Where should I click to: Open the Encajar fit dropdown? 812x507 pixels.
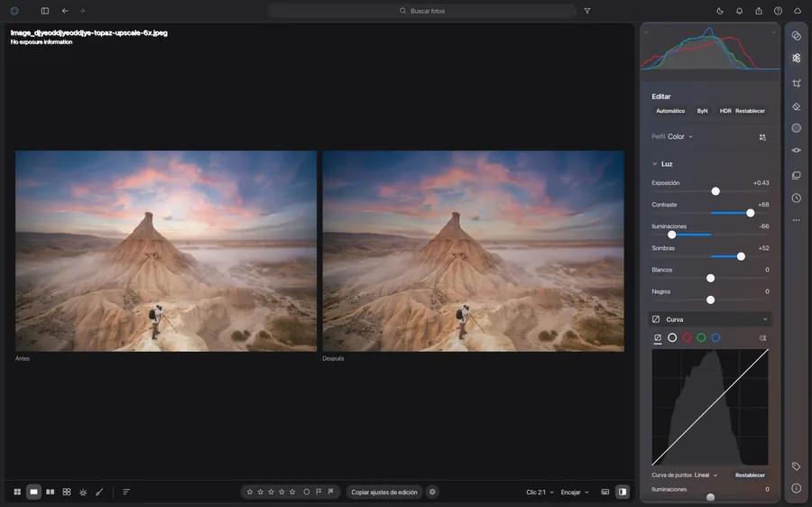(575, 492)
